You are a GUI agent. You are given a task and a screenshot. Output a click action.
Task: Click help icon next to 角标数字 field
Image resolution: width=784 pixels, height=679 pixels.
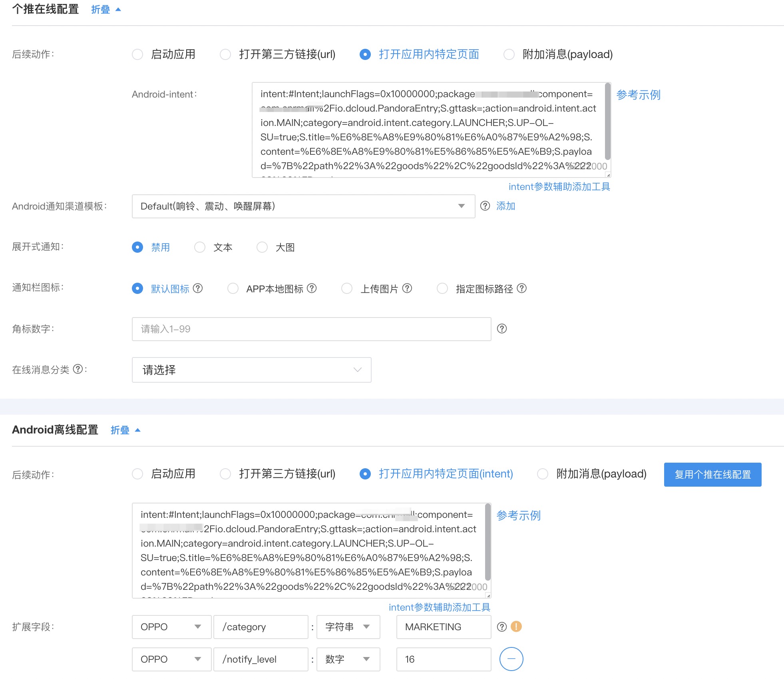point(502,329)
